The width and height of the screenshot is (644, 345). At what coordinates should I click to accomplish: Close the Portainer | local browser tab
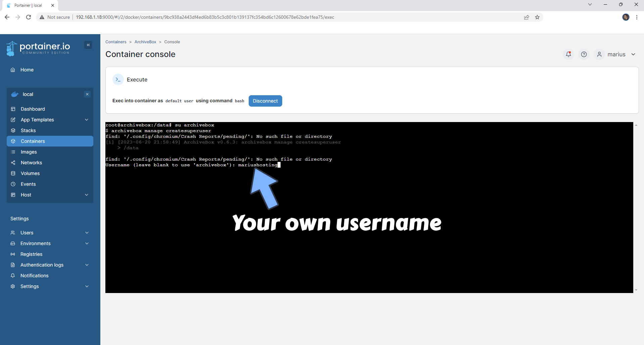pos(53,5)
